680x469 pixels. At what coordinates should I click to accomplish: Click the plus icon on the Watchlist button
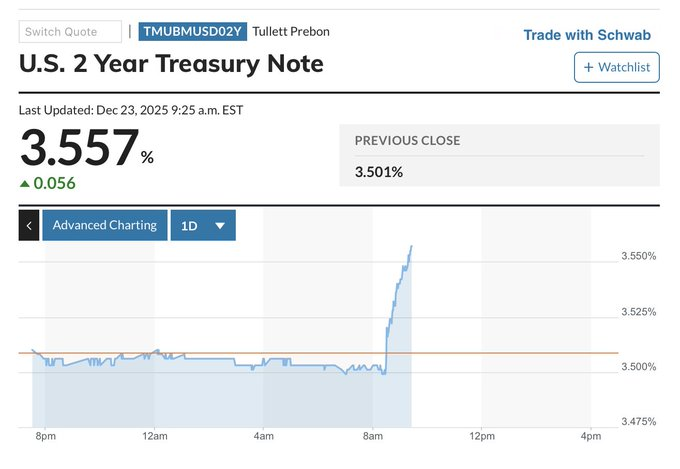[x=589, y=67]
